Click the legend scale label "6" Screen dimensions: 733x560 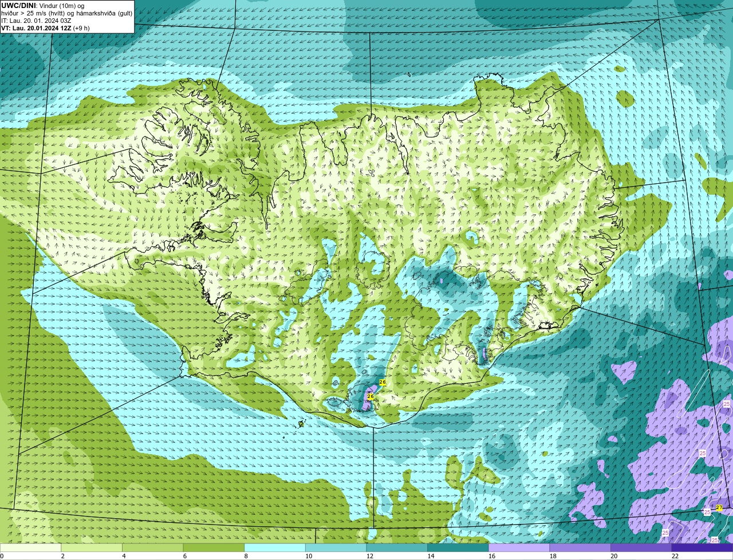[185, 556]
